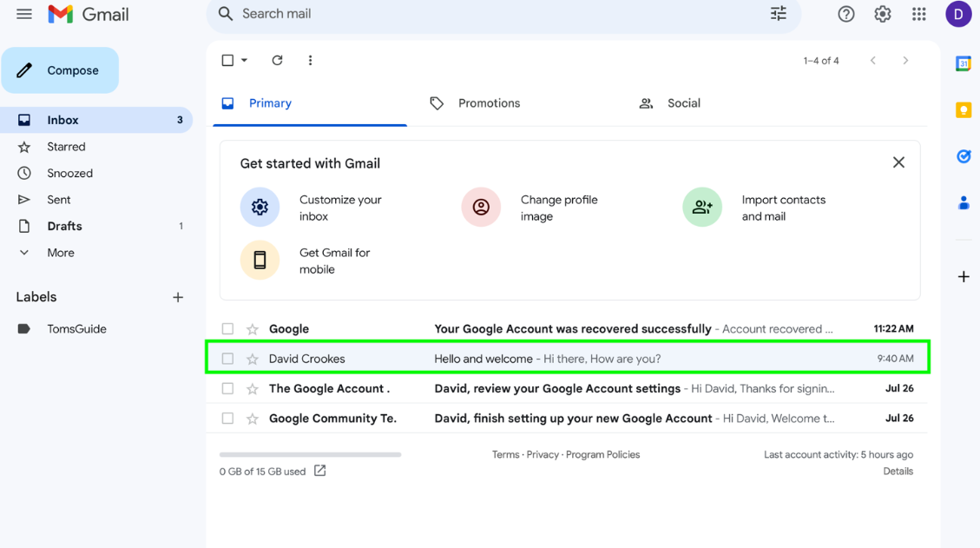Viewport: 980px width, 548px height.
Task: Open Google Tasks side panel
Action: (x=964, y=156)
